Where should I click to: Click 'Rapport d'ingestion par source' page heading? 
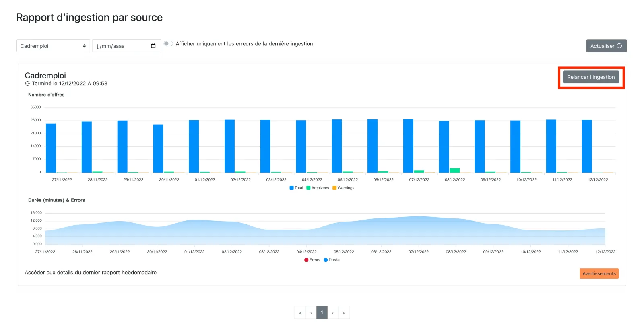tap(89, 18)
